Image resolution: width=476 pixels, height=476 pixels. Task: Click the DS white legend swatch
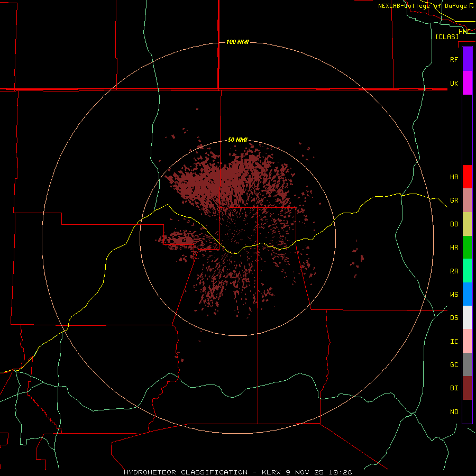(x=467, y=317)
